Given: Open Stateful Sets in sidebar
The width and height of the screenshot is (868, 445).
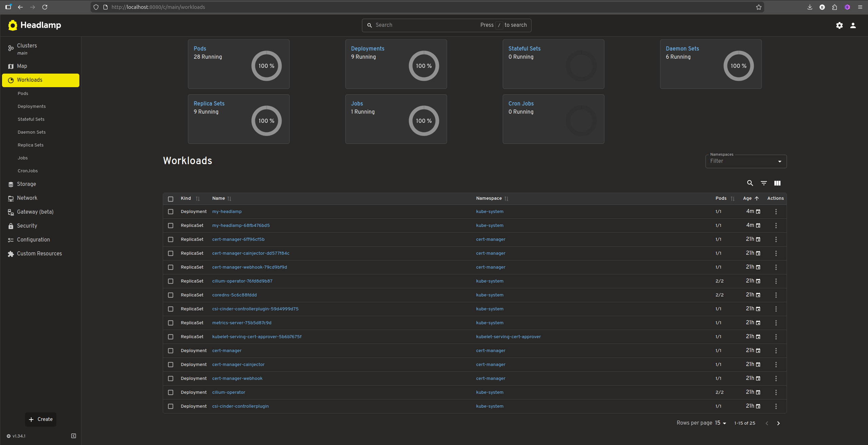Looking at the screenshot, I should point(31,119).
